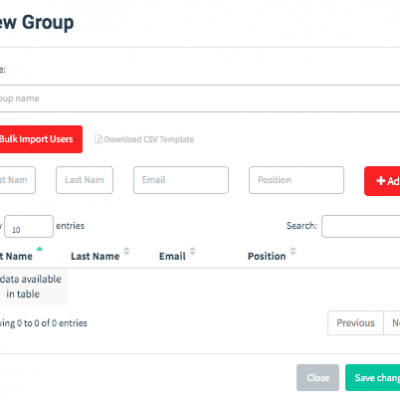Click the First Name input field
The image size is (400, 400).
point(17,180)
